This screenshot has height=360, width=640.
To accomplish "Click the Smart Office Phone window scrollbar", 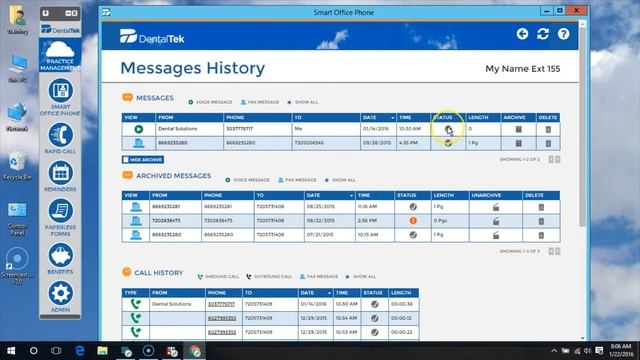I will click(582, 127).
